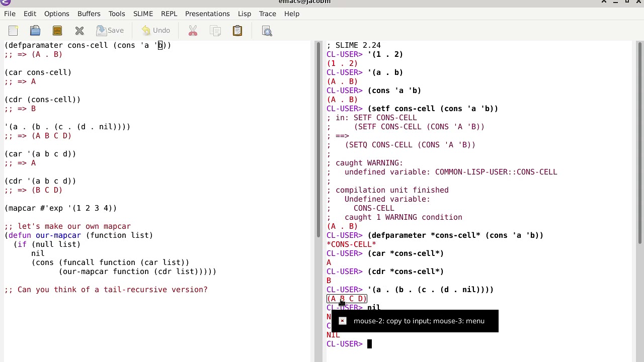Click the Save toolbar button
The height and width of the screenshot is (362, 644).
coord(110,31)
